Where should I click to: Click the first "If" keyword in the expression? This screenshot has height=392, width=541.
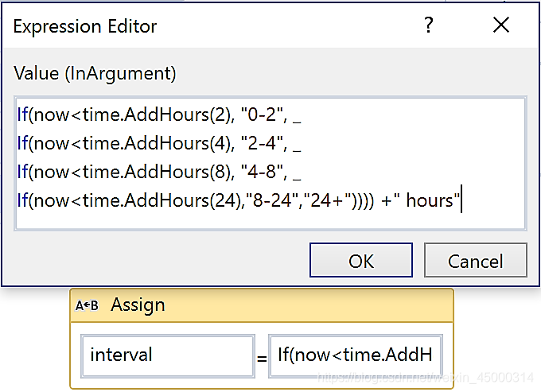click(x=22, y=116)
